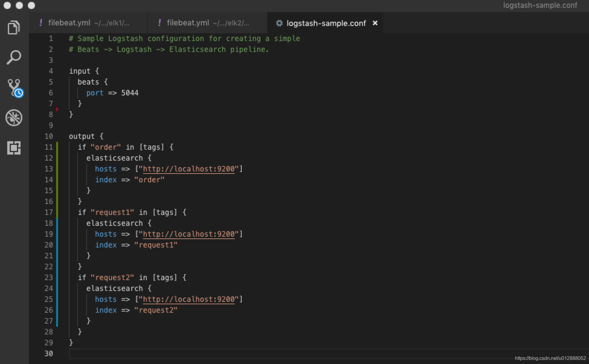Click the "order" string on line 11
Viewport: 589px width, 364px height.
click(x=106, y=147)
